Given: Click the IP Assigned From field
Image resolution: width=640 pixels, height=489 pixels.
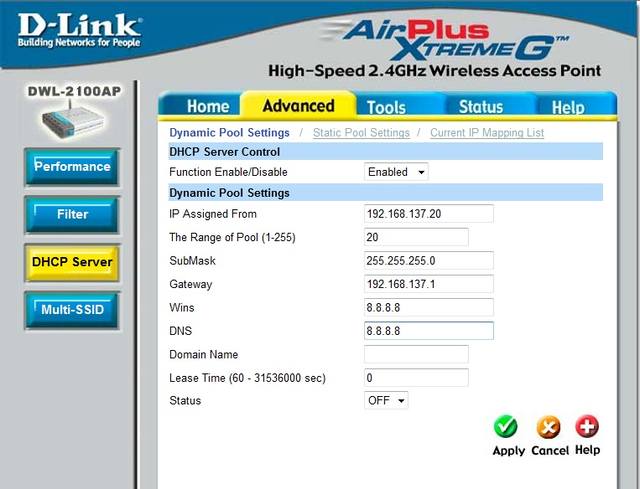Looking at the screenshot, I should point(429,213).
